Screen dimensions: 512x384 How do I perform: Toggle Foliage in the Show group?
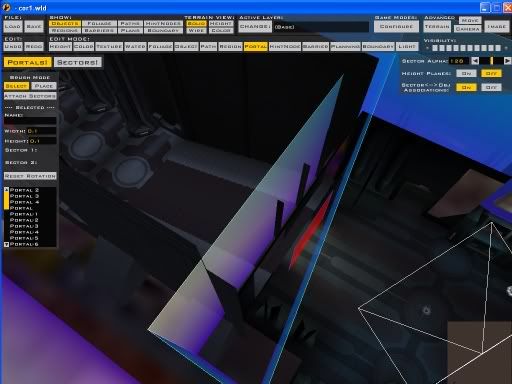click(x=99, y=24)
